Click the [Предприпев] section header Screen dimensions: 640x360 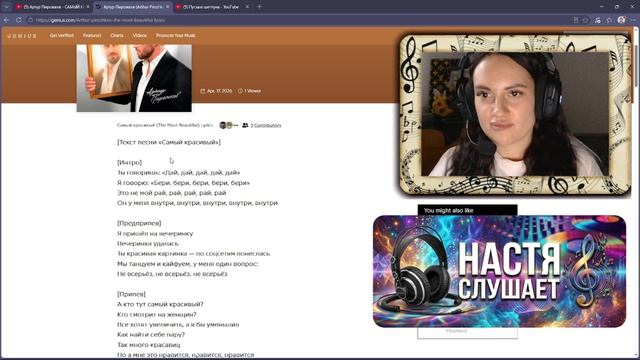[139, 223]
